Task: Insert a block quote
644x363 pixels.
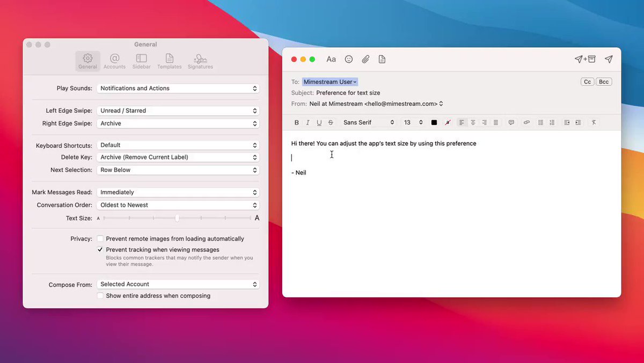Action: coord(511,122)
